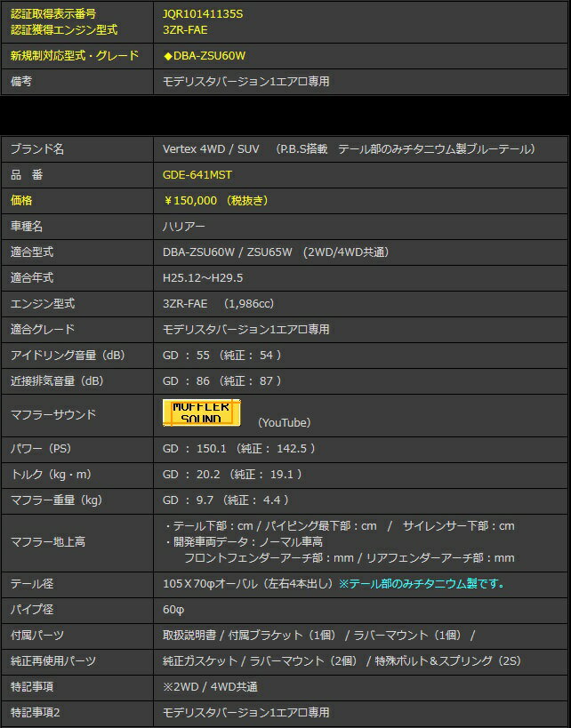Click the ・テール下部 : cm ground clearance line
Screen dimensions: 571x728
[x=340, y=526]
